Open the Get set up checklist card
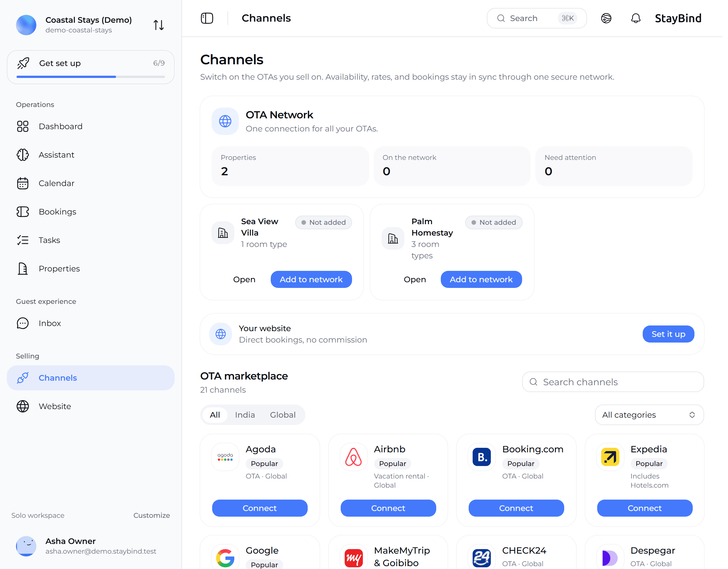This screenshot has height=569, width=728. 90,67
